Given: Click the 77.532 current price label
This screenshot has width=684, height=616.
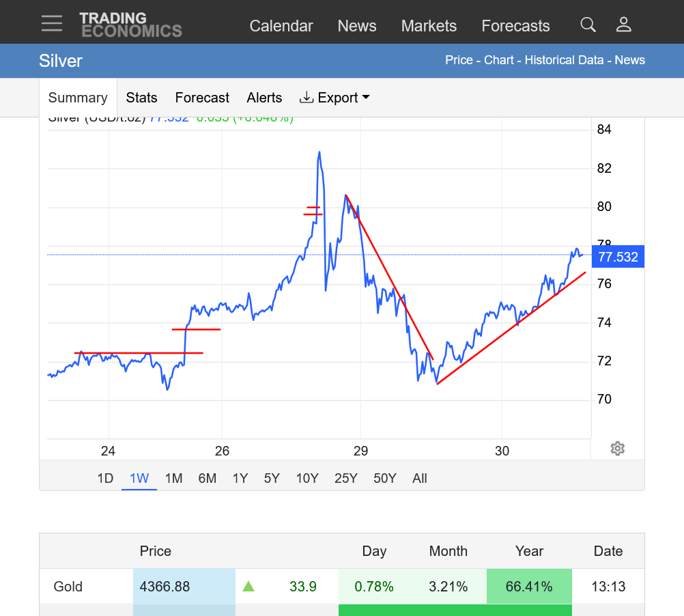Looking at the screenshot, I should tap(618, 257).
